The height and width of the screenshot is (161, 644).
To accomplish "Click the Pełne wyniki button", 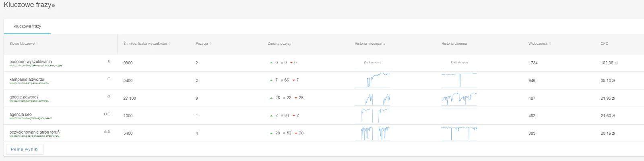I will pos(25,149).
